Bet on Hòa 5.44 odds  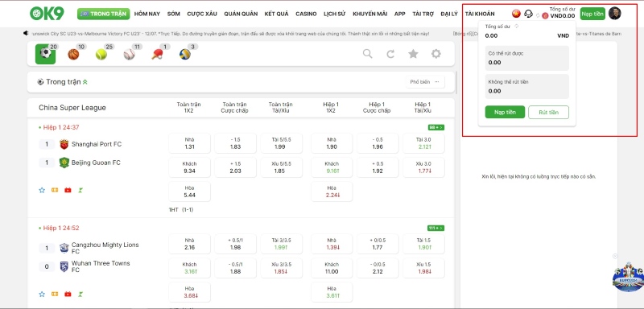click(x=189, y=192)
